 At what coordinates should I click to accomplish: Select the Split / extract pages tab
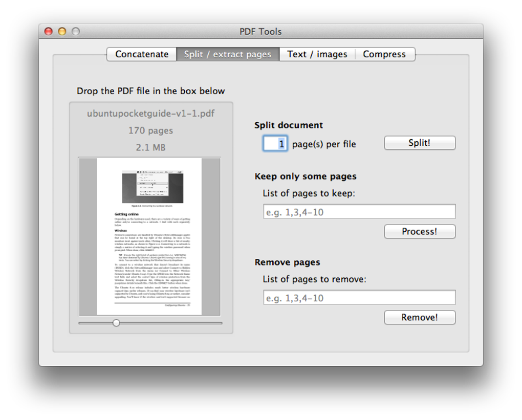[x=228, y=54]
